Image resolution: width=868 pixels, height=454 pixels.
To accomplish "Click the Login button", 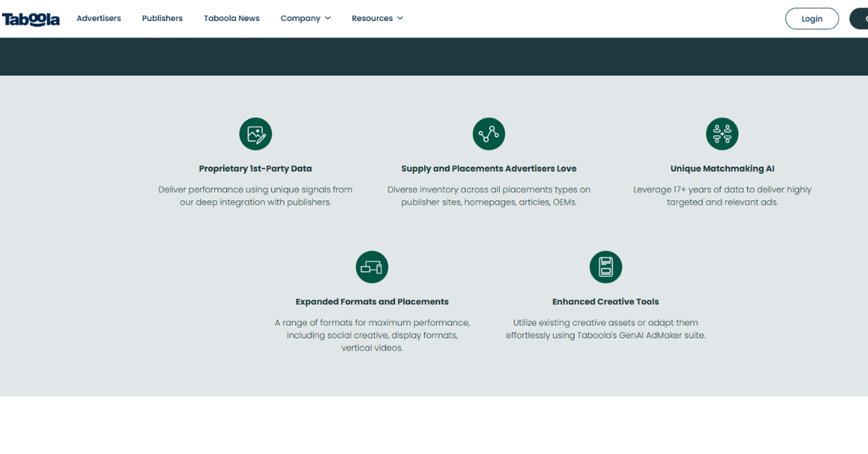I will tap(812, 19).
